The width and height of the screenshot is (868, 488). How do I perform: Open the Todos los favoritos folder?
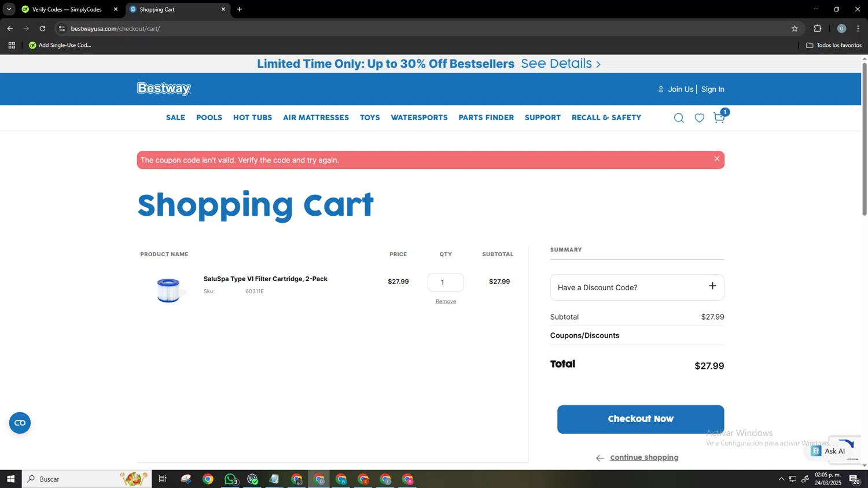pos(834,45)
